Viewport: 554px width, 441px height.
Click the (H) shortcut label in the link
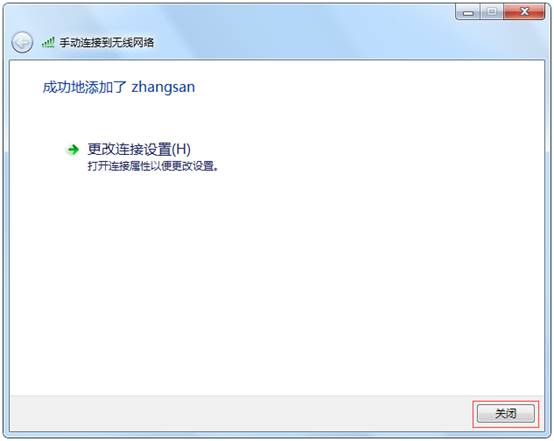pyautogui.click(x=181, y=149)
